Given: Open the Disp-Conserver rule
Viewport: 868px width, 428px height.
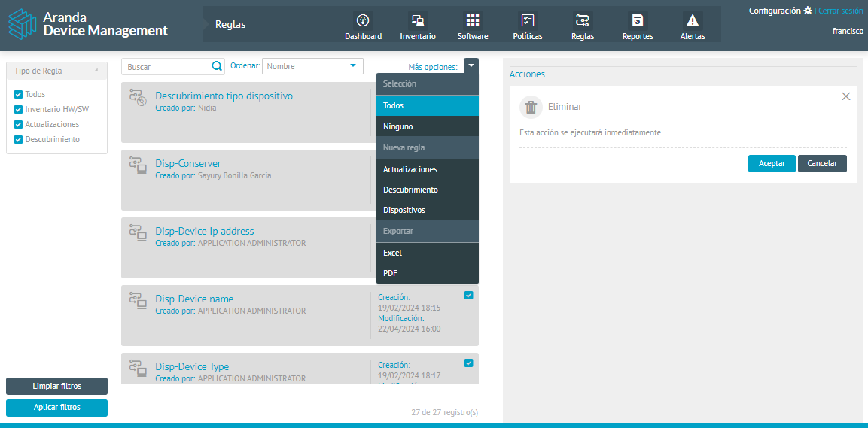Looking at the screenshot, I should [x=188, y=164].
